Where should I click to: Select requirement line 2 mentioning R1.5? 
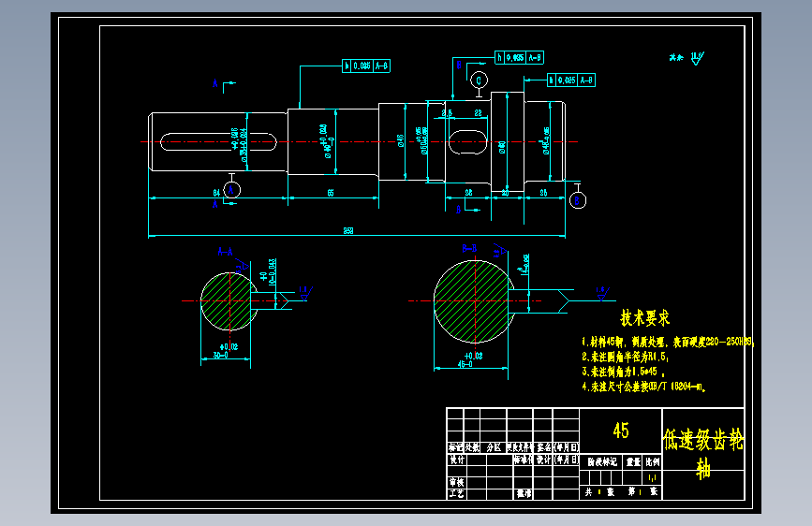pos(625,357)
